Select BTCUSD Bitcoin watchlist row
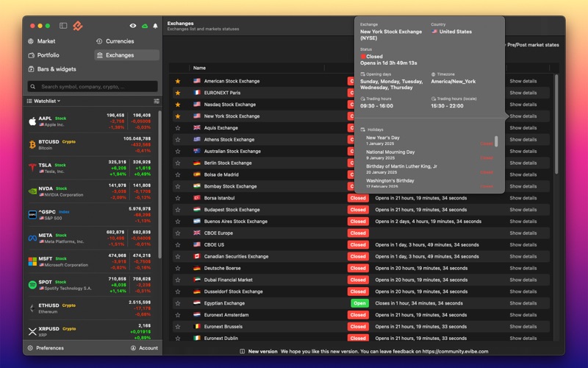This screenshot has height=368, width=588. (x=90, y=144)
